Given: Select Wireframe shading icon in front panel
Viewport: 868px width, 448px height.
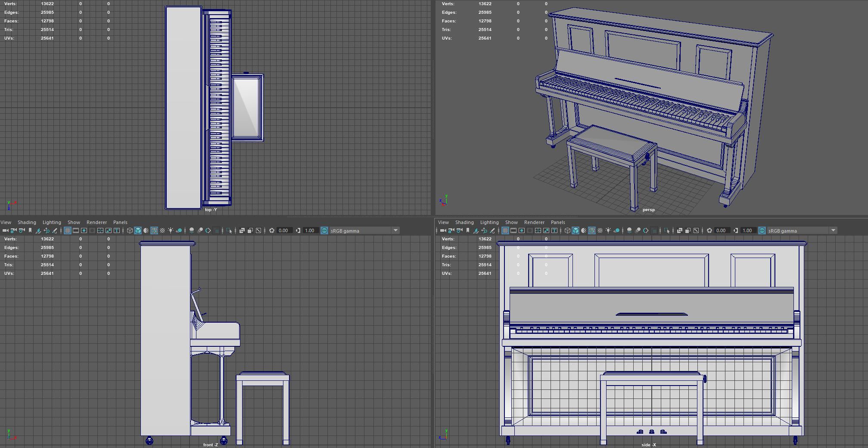Looking at the screenshot, I should (130, 230).
